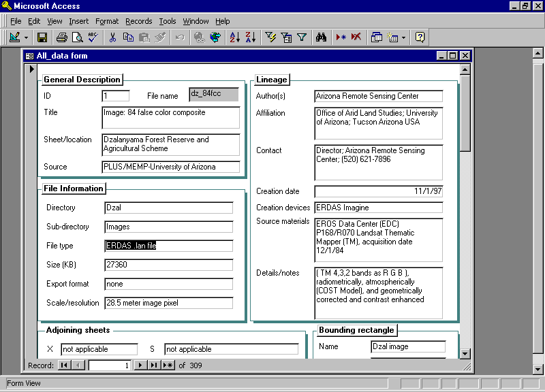Click the File type field

[x=168, y=246]
